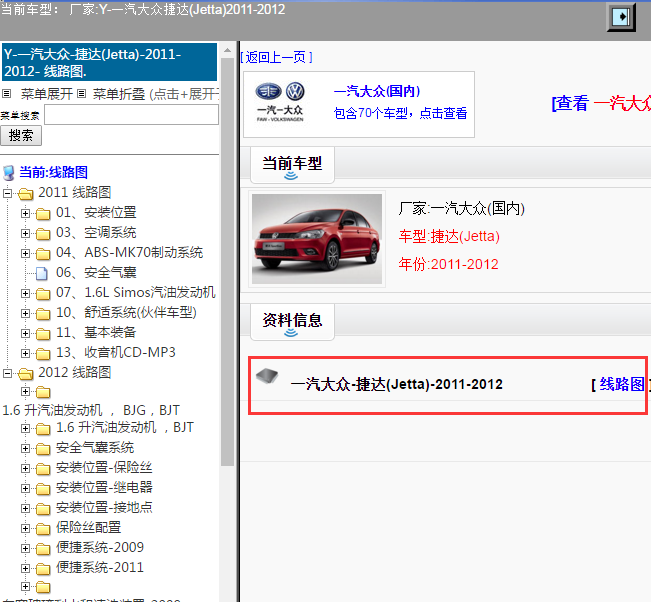Click the folder icon of 01、安装位置
The height and width of the screenshot is (602, 651).
point(43,213)
